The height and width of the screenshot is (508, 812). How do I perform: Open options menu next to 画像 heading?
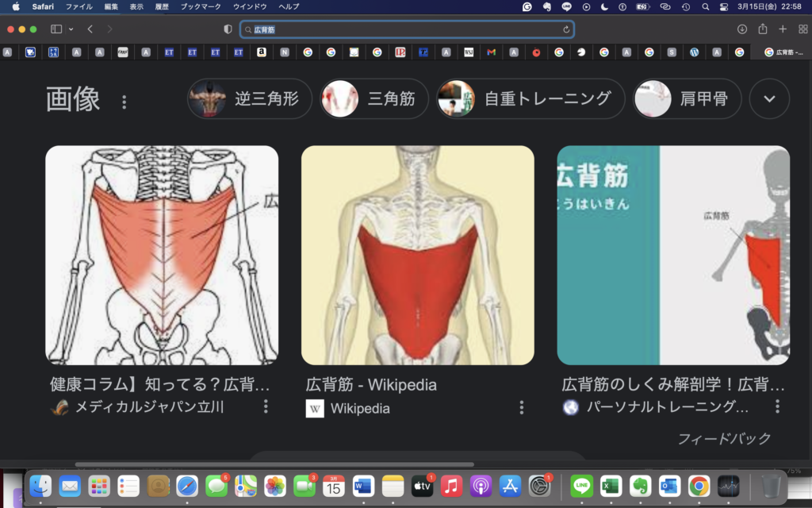click(x=124, y=102)
